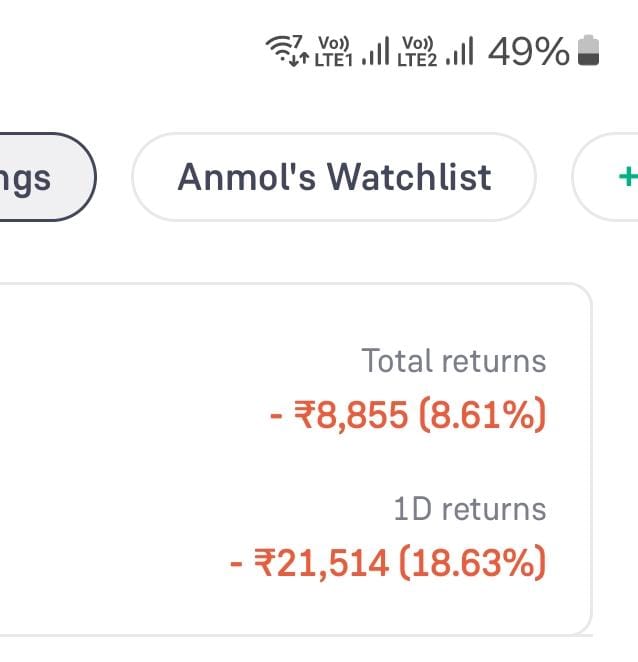Switch to Anmol's Watchlist tab
Screen dimensions: 638x662
point(334,177)
